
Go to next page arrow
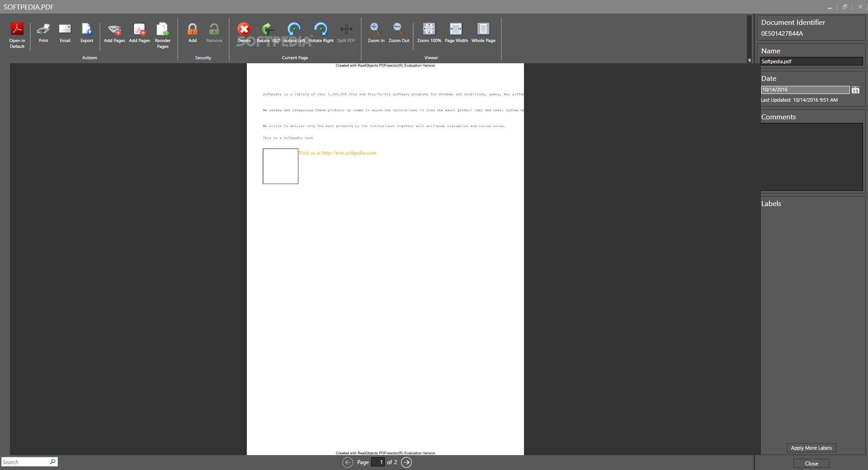(406, 462)
